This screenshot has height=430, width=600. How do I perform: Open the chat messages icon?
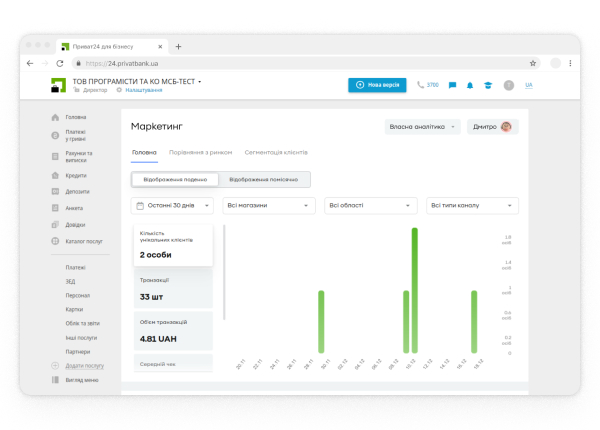[x=453, y=85]
